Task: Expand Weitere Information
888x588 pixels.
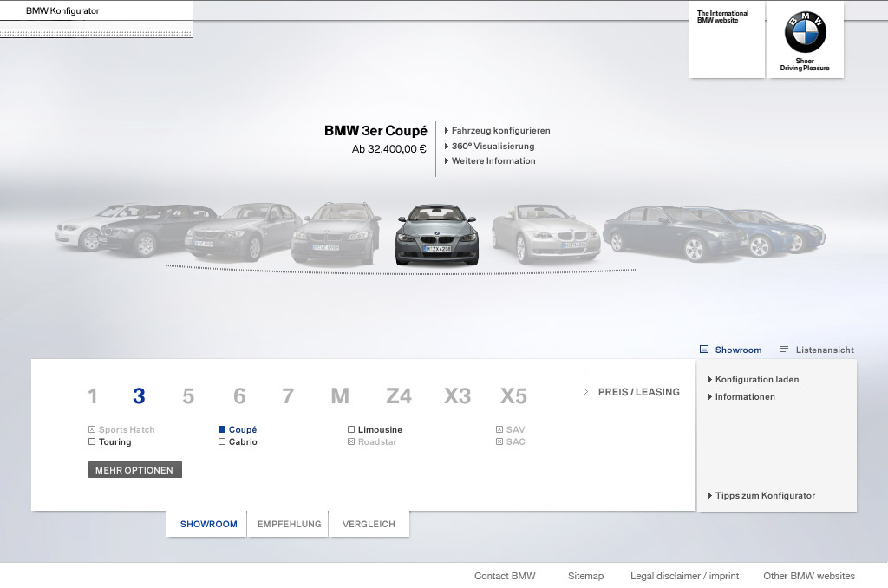Action: [x=490, y=161]
